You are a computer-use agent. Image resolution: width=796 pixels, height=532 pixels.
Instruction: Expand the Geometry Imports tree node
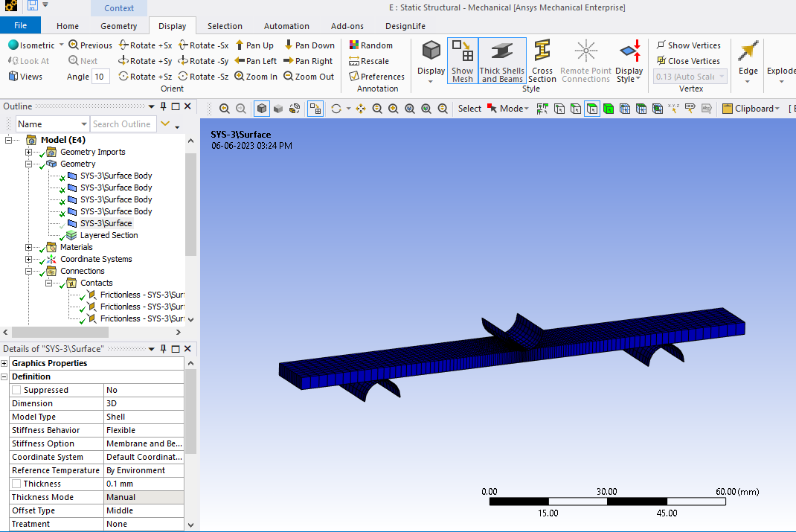29,152
